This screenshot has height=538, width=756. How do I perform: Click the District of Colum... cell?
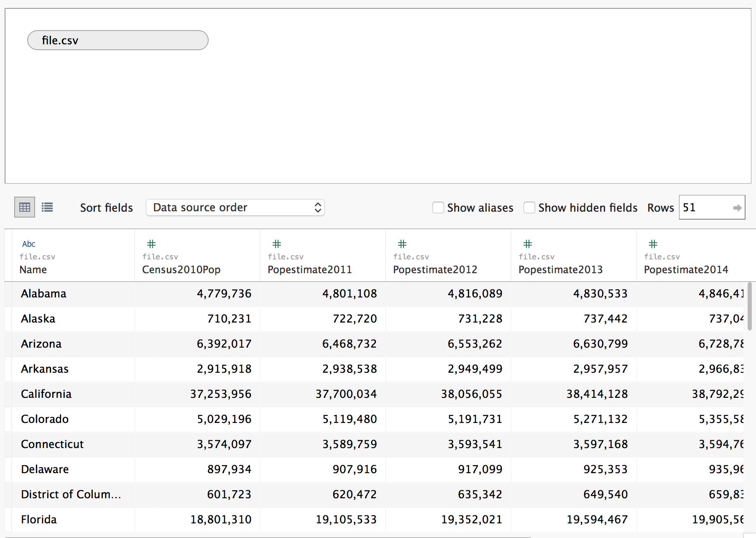coord(71,494)
